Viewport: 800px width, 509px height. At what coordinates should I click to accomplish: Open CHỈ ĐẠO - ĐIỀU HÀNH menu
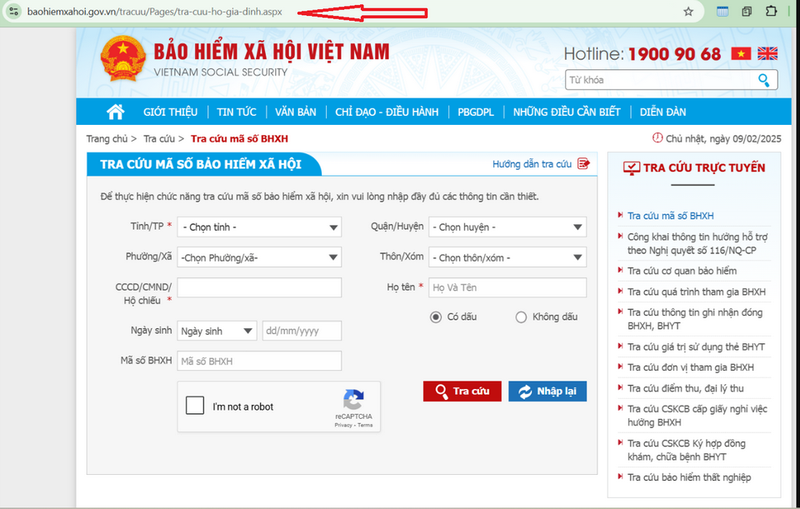click(387, 112)
